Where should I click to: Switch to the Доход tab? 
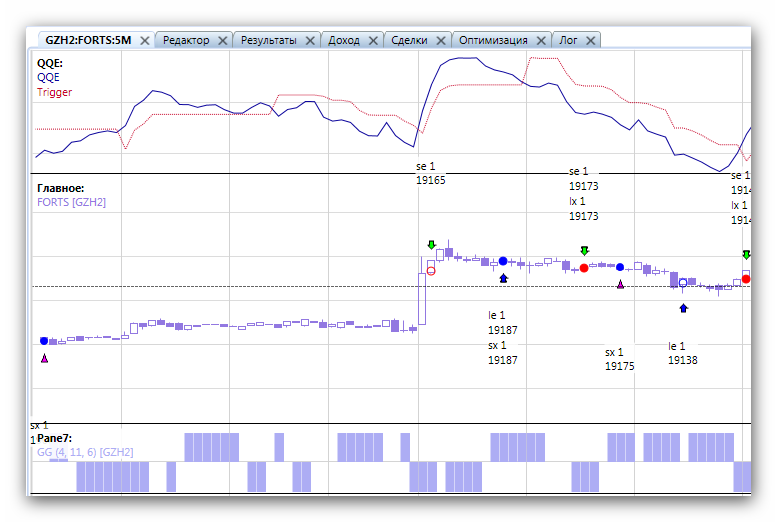[344, 40]
